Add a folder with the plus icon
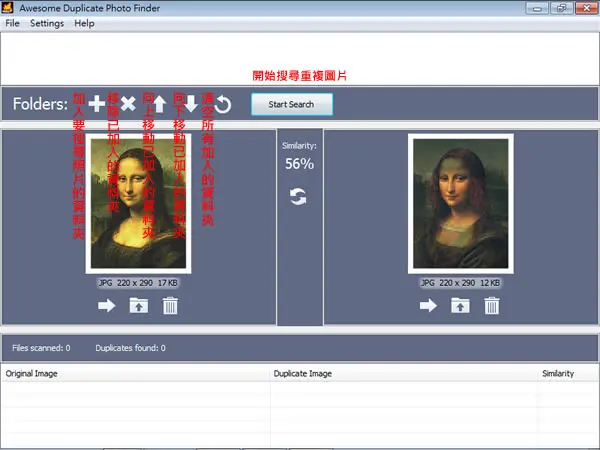The width and height of the screenshot is (600, 450). (97, 104)
